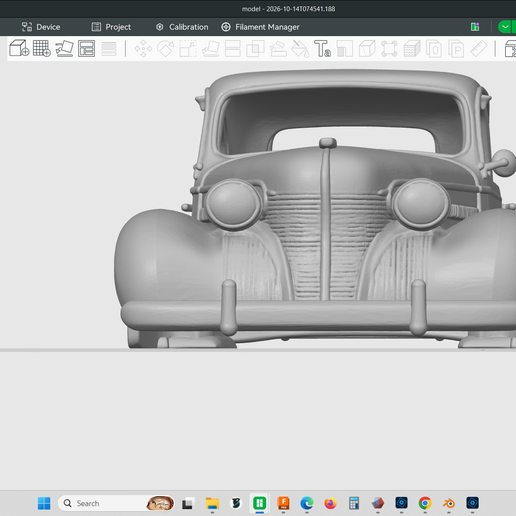This screenshot has width=516, height=516.
Task: Click the green and pink icon in header
Action: (x=475, y=27)
